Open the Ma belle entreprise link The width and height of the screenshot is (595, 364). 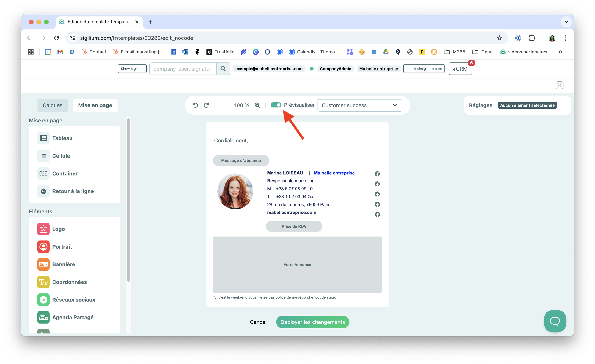point(378,69)
